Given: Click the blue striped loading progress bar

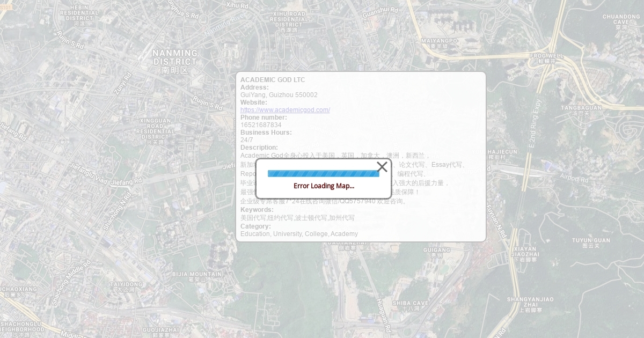Looking at the screenshot, I should [x=323, y=173].
